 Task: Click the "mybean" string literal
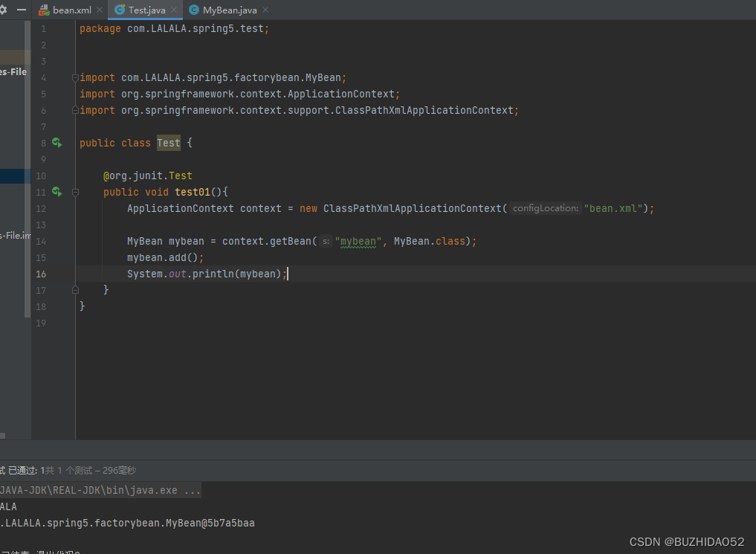click(358, 241)
